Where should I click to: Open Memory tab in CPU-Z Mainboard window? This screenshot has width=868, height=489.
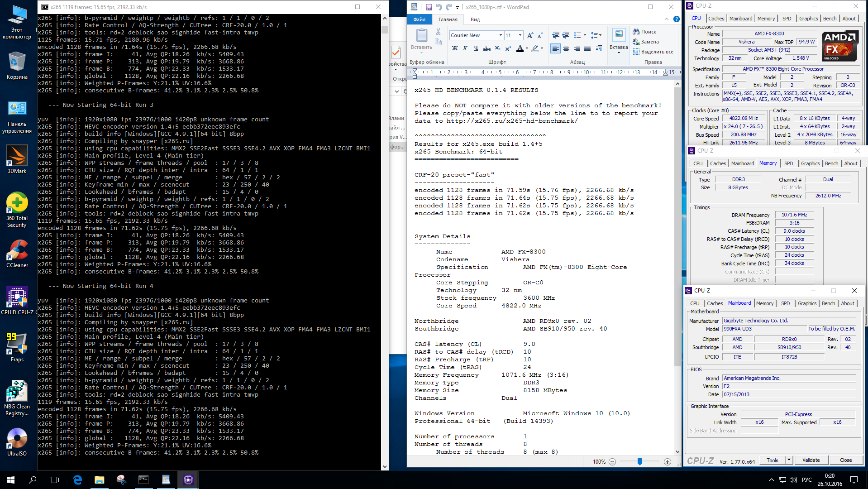tap(765, 303)
